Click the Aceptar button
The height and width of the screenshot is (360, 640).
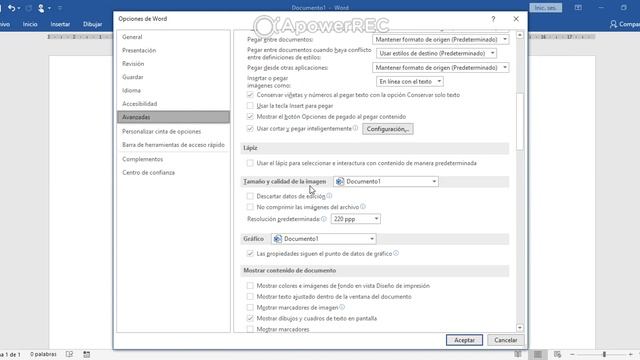coord(464,340)
